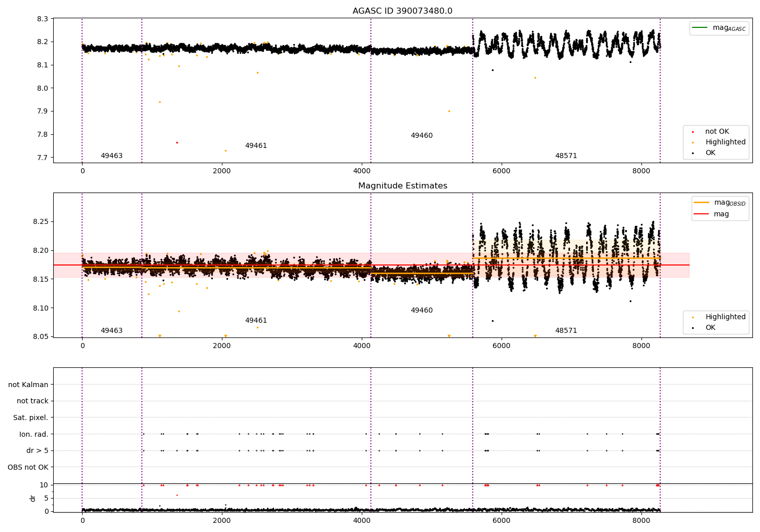
Task: Click the y-axis tick '8.15' in middle plot
Action: coord(41,280)
